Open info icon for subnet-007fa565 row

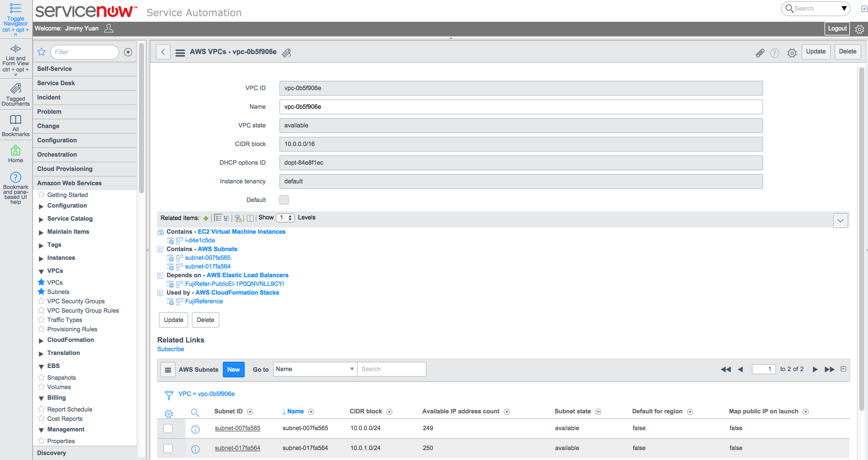click(x=196, y=429)
